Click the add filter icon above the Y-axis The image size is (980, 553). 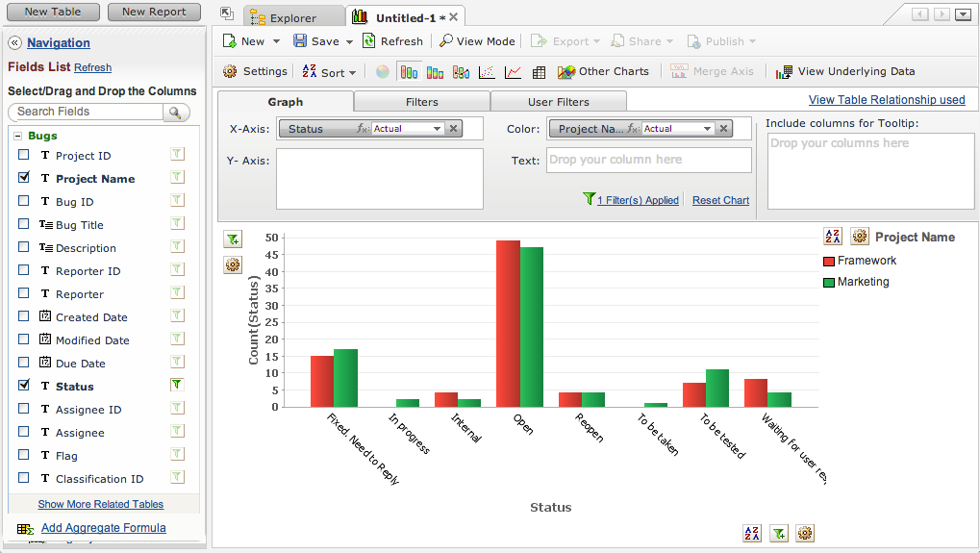(233, 239)
